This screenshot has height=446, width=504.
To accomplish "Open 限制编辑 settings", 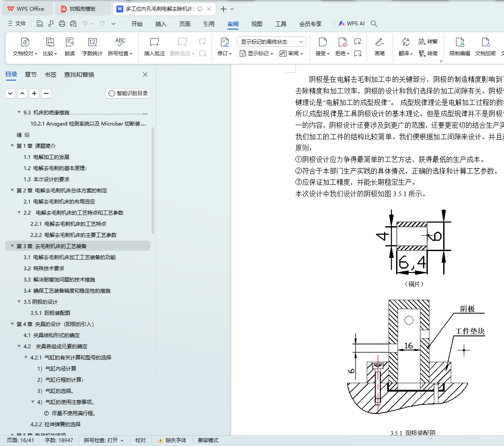I will tap(459, 47).
